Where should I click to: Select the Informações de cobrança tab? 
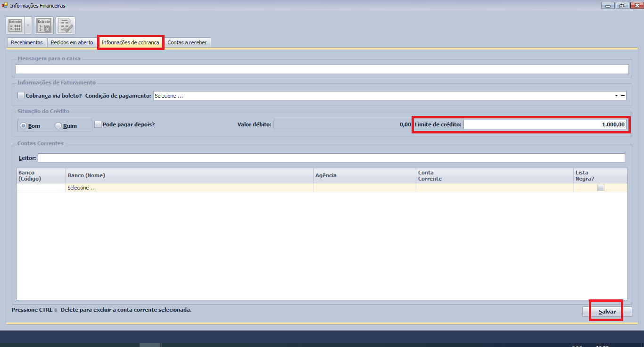pyautogui.click(x=131, y=42)
